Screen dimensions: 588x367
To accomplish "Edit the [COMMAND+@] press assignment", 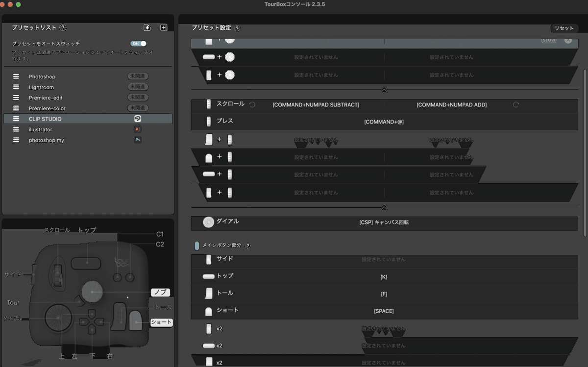I will [384, 122].
